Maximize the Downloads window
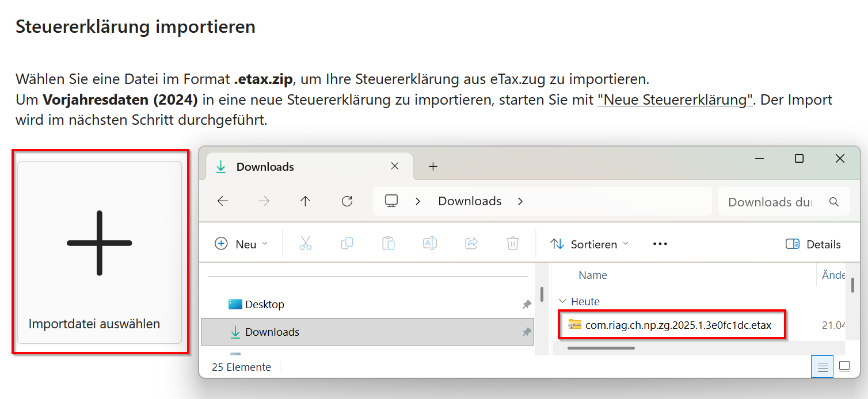This screenshot has width=868, height=399. point(799,159)
